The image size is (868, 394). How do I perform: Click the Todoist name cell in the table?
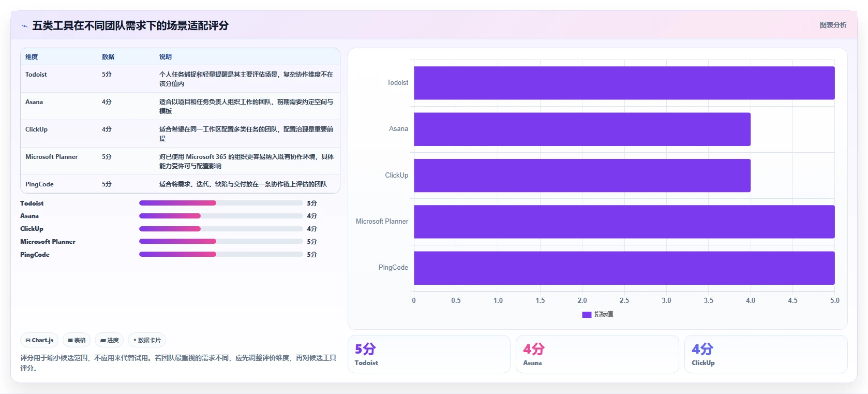(x=36, y=75)
